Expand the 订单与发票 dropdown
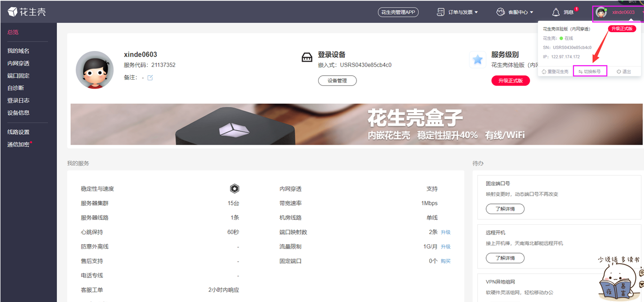This screenshot has height=302, width=644. click(x=458, y=12)
